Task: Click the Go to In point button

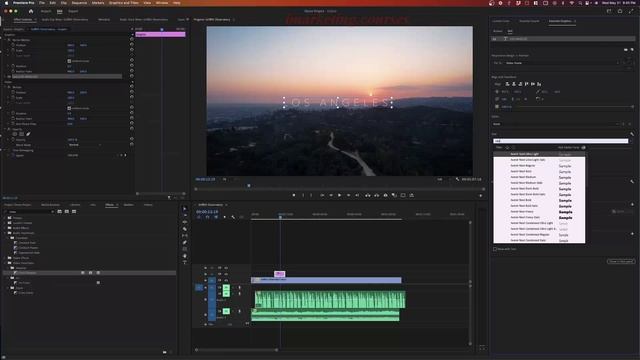Action: click(322, 196)
